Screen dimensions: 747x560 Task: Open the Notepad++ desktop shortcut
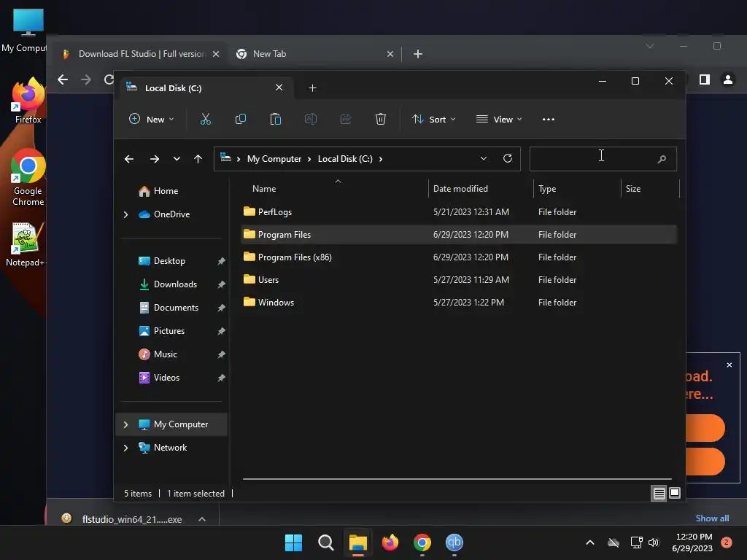(x=26, y=244)
